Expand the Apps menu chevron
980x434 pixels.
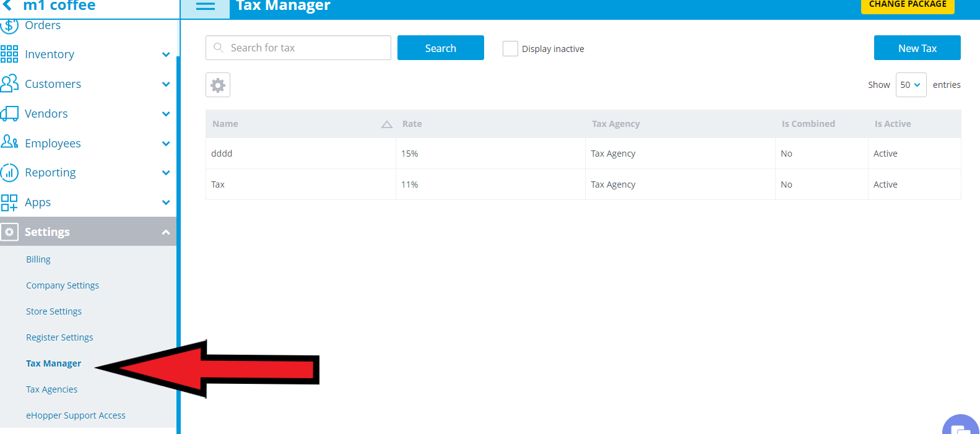166,202
